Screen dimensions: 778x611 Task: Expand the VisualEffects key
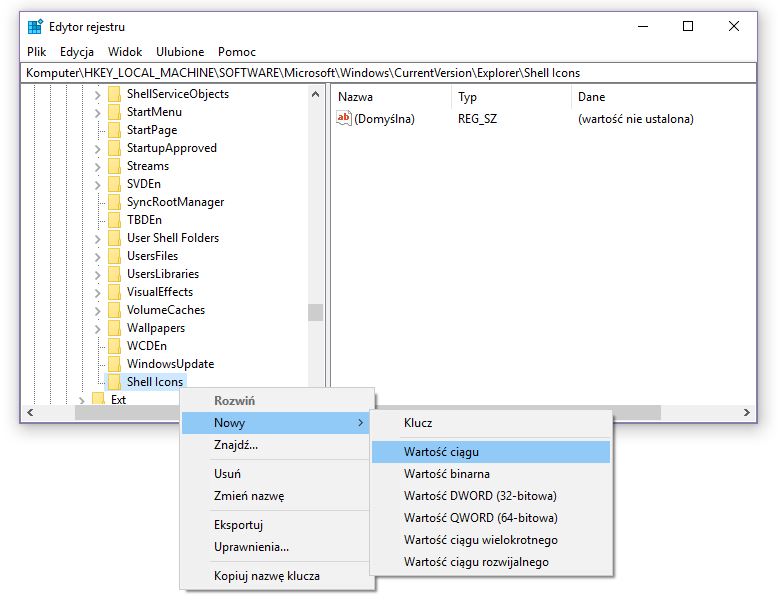click(97, 293)
